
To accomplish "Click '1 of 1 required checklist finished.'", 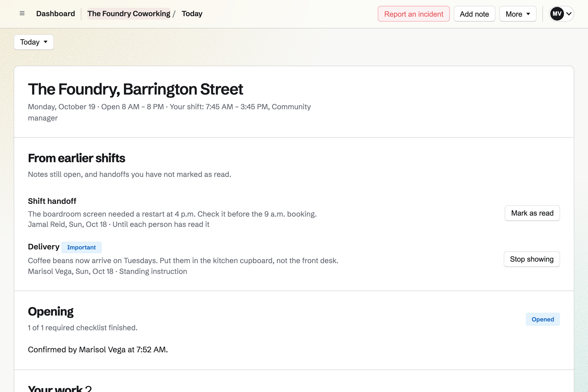I will [x=83, y=328].
